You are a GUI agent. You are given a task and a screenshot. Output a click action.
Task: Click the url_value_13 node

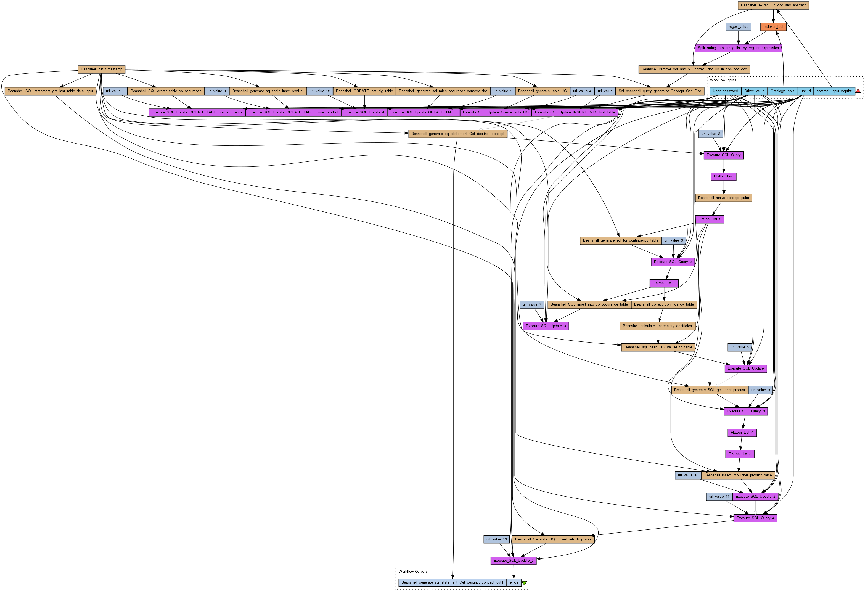click(x=496, y=539)
